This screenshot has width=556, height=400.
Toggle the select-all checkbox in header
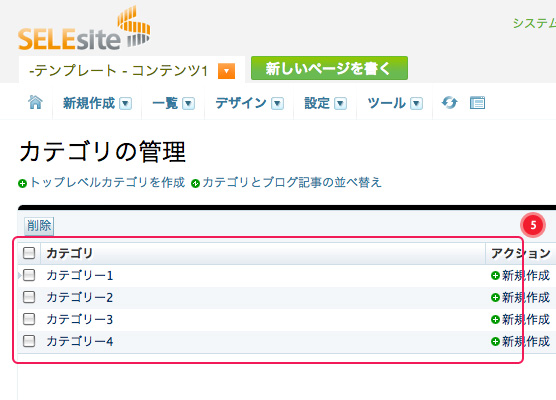coord(29,253)
